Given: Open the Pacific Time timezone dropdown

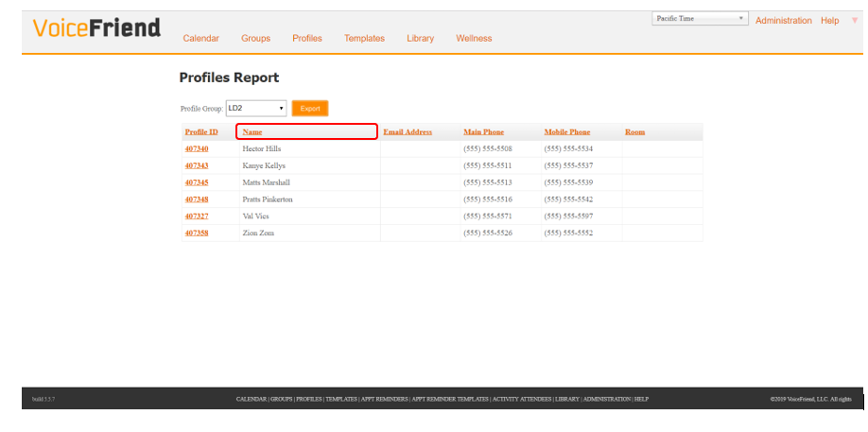Looking at the screenshot, I should [x=700, y=18].
